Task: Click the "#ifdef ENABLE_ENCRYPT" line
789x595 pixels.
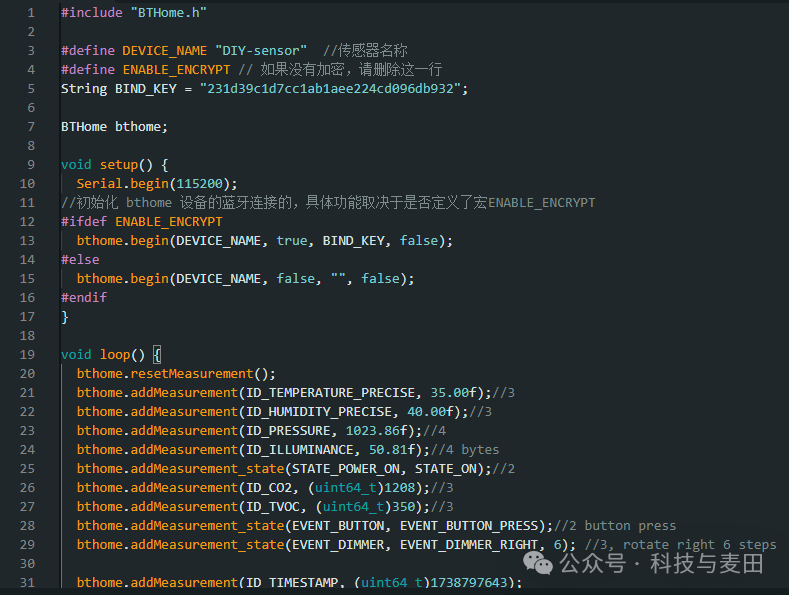Action: (x=141, y=221)
